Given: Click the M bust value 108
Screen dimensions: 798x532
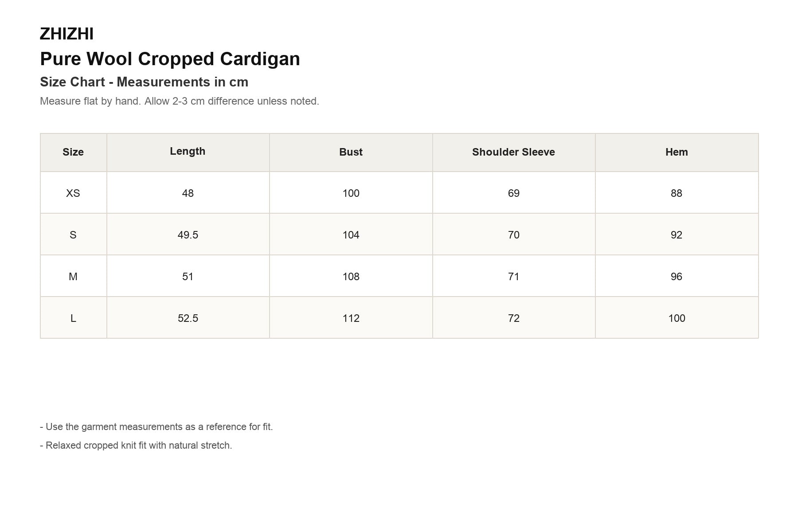Looking at the screenshot, I should click(351, 277).
